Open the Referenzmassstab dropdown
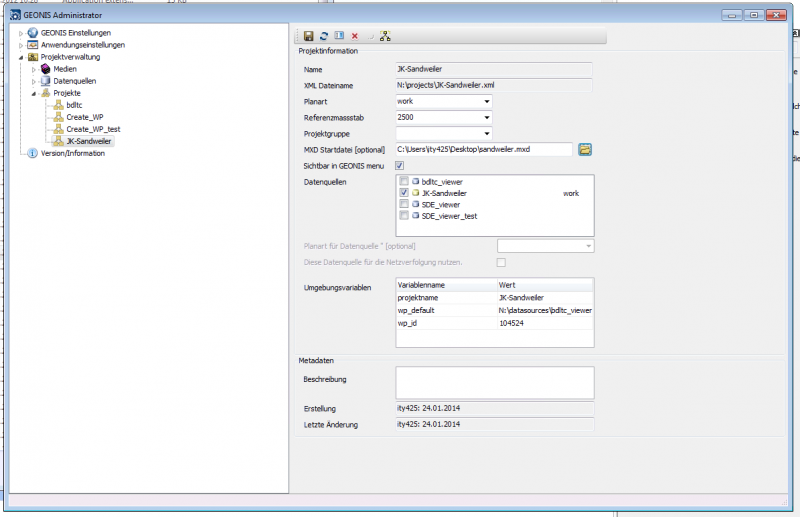The width and height of the screenshot is (800, 517). coord(487,117)
